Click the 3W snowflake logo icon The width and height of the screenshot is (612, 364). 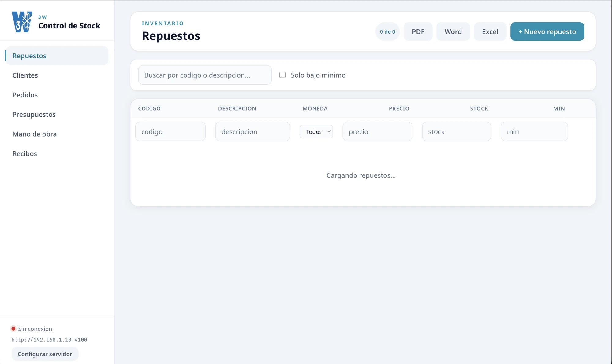pos(22,22)
